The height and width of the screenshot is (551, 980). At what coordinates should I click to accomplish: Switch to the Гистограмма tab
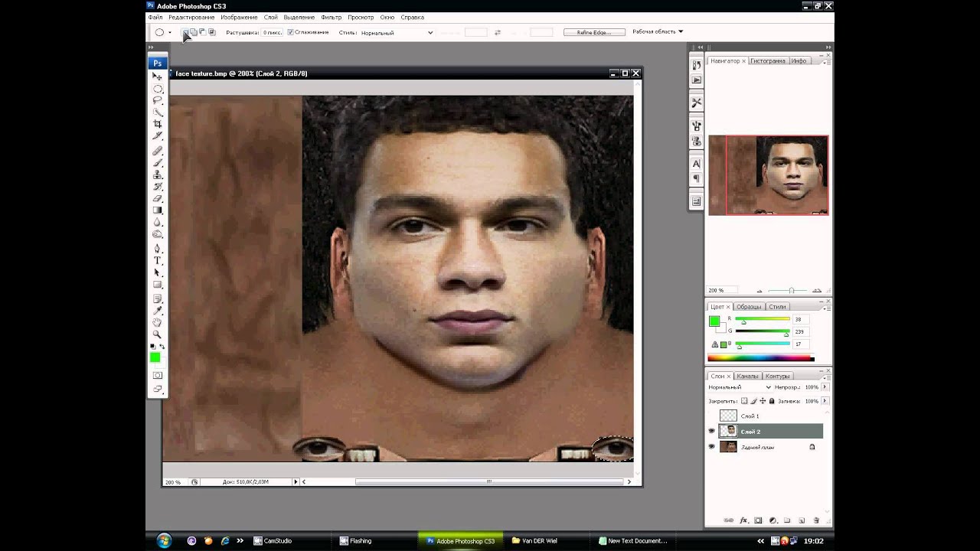coord(767,60)
